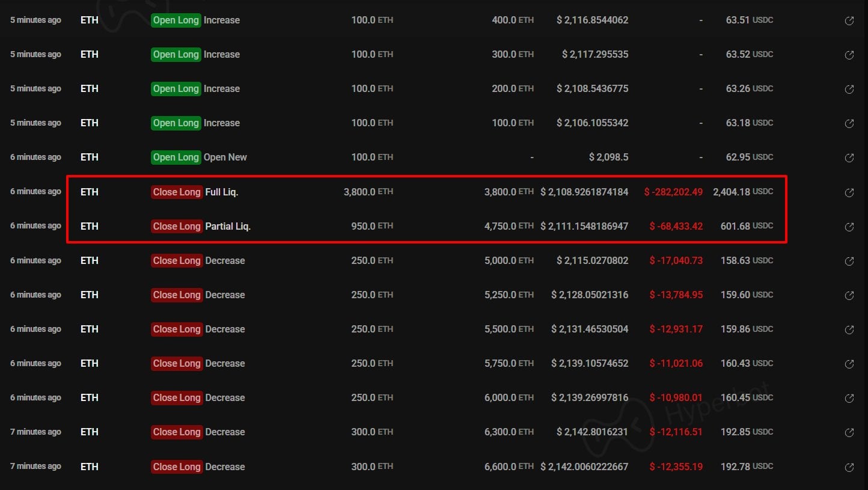The width and height of the screenshot is (868, 490).
Task: Click the size 3,800.0 ETH in Full Liq. row
Action: pos(368,192)
